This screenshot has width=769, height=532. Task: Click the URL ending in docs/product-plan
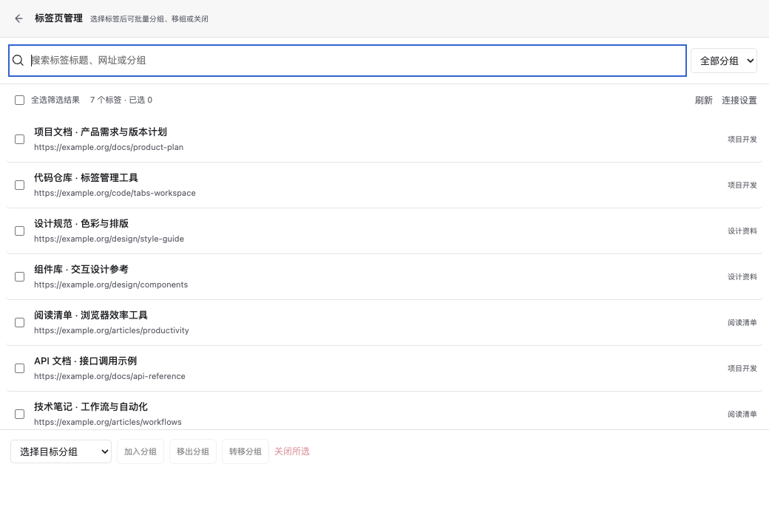point(109,148)
